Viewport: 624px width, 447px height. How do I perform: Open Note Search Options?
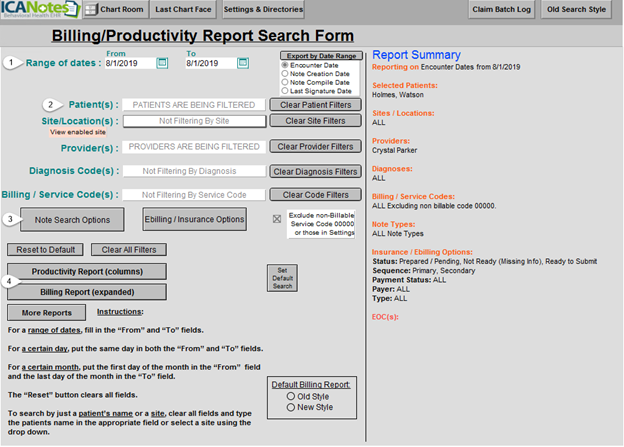pos(72,219)
